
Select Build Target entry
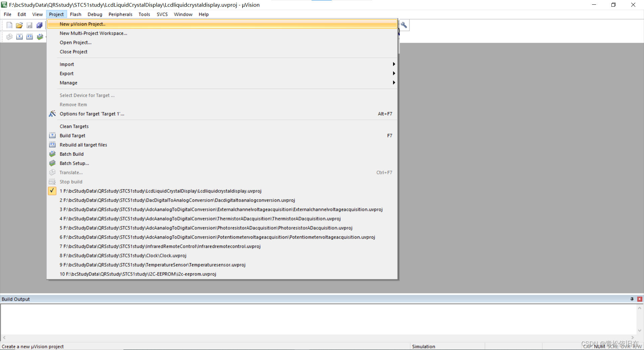click(x=222, y=136)
